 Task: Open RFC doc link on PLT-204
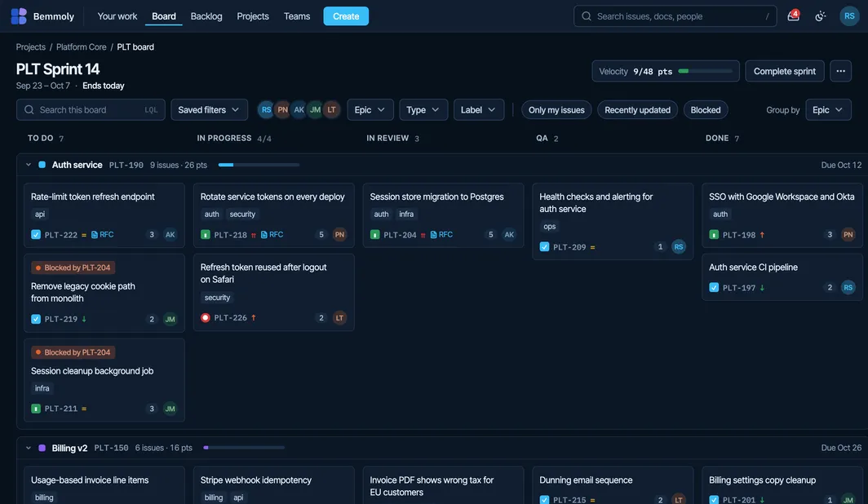(x=441, y=235)
